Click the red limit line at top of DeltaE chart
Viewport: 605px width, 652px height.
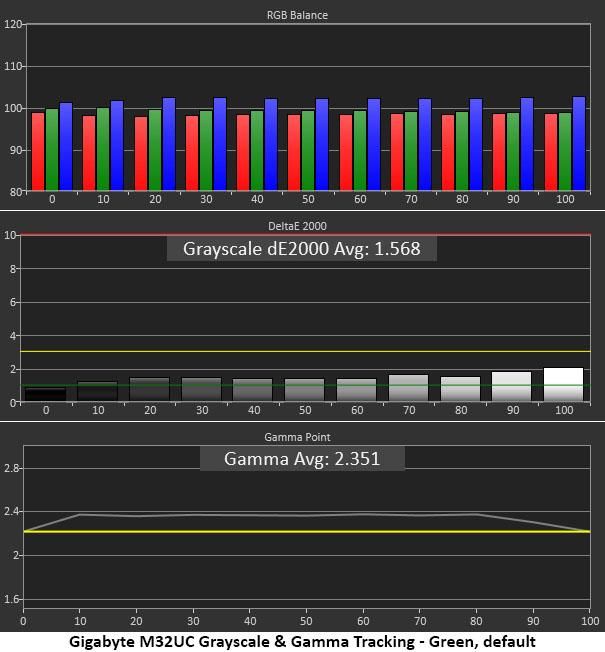[305, 235]
